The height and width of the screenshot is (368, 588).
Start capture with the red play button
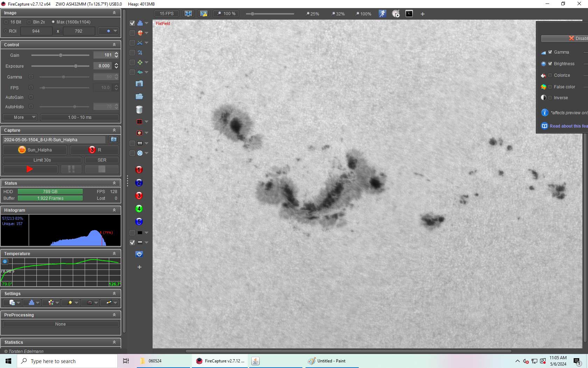point(30,169)
